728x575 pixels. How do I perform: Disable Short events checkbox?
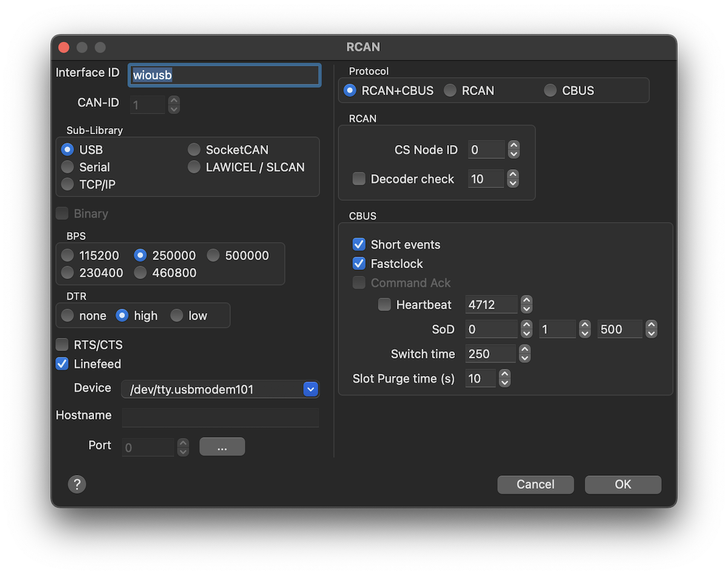[x=359, y=244]
